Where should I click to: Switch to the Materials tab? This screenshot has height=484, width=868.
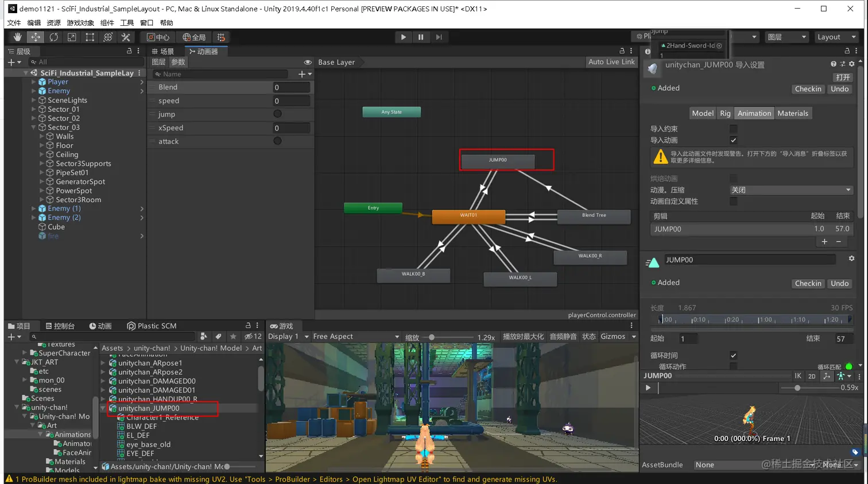pyautogui.click(x=793, y=113)
